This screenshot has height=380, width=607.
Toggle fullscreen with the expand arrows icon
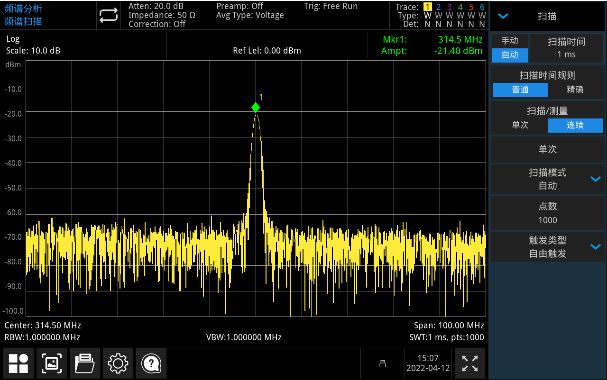470,363
